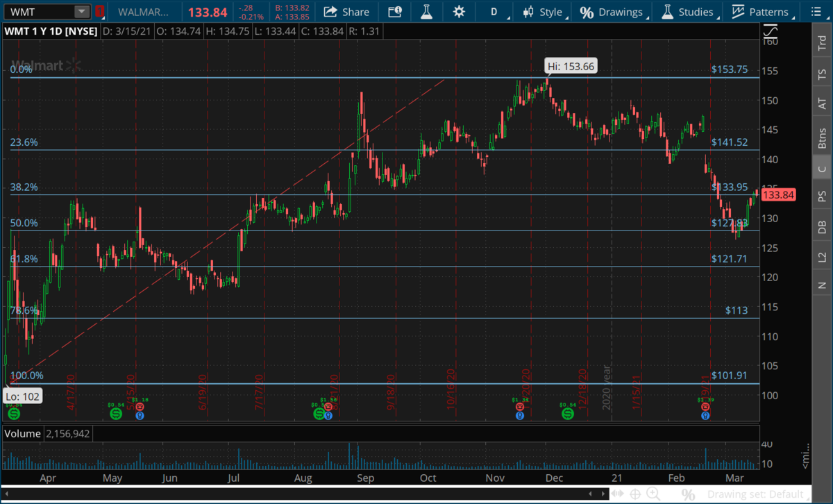Open the Drawing set: Default selector
833x504 pixels.
tap(759, 494)
